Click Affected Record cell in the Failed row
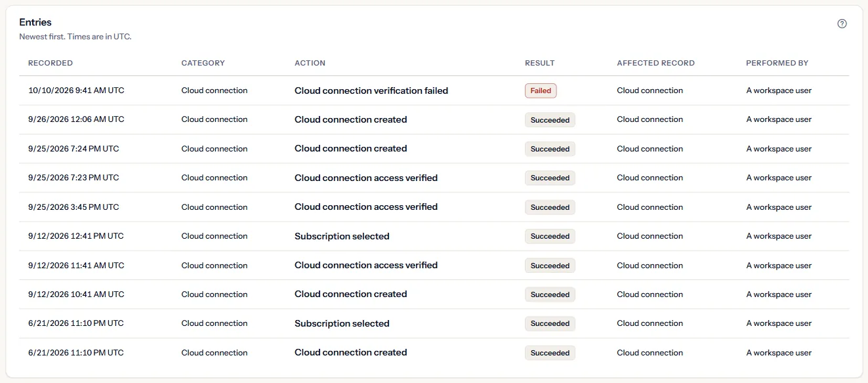Viewport: 868px width, 383px height. pos(650,91)
